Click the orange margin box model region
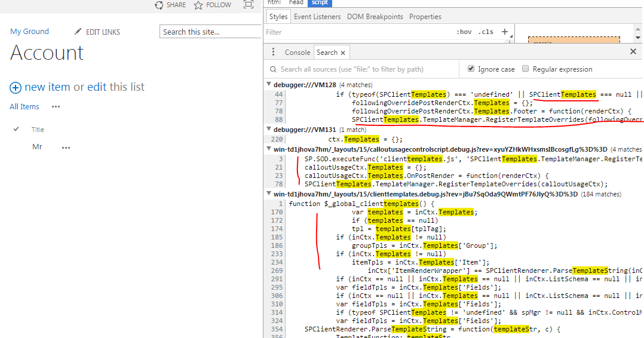The width and height of the screenshot is (644, 338). [x=574, y=40]
